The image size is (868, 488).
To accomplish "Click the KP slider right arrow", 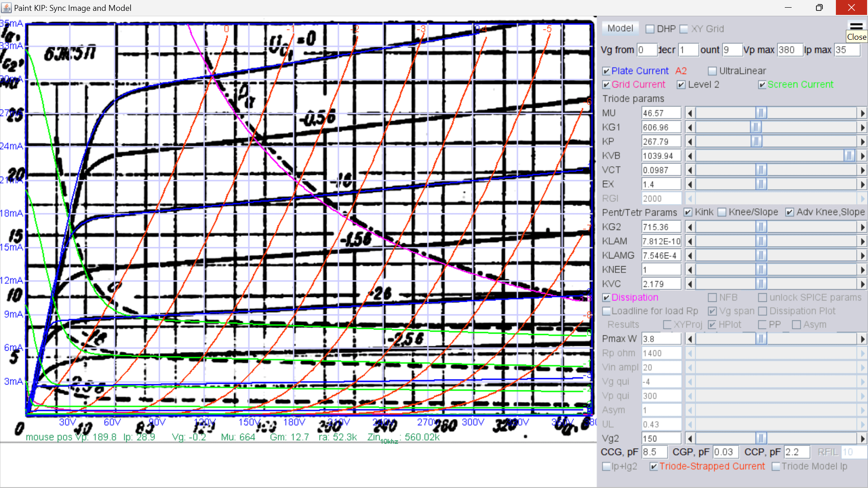I will click(x=862, y=141).
